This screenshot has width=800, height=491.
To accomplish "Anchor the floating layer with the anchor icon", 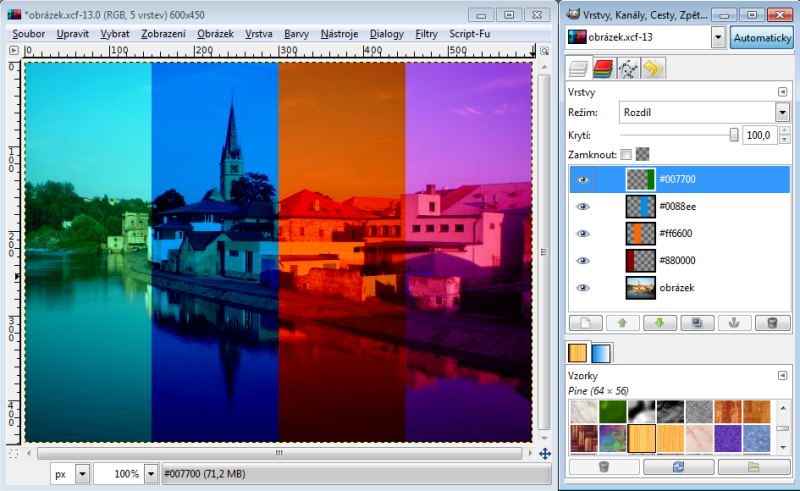I will coord(733,323).
